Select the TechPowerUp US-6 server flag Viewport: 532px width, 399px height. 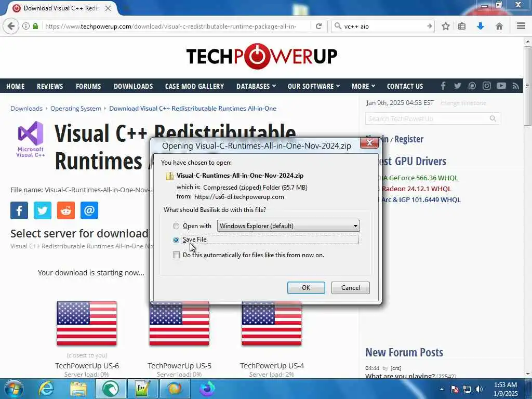[87, 323]
